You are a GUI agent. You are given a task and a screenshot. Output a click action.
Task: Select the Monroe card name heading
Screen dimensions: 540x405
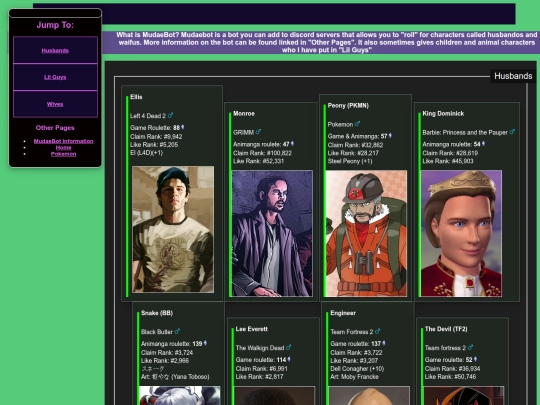(244, 114)
